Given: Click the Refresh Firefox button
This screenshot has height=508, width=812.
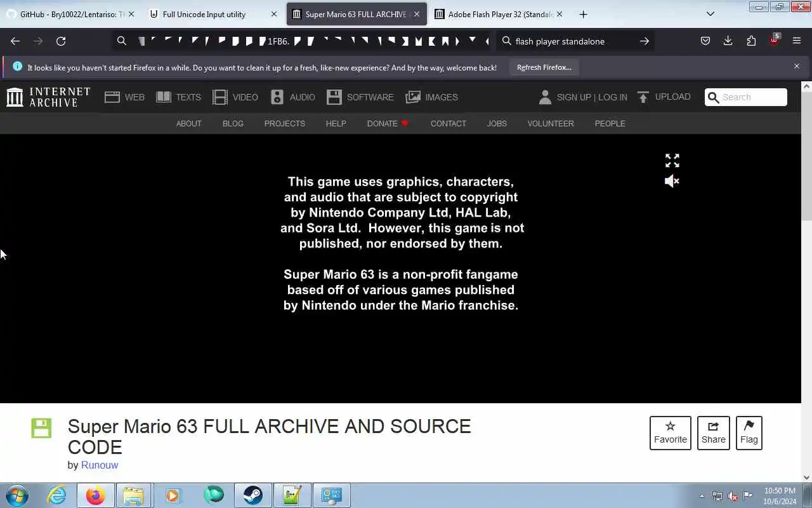Looking at the screenshot, I should (x=544, y=67).
